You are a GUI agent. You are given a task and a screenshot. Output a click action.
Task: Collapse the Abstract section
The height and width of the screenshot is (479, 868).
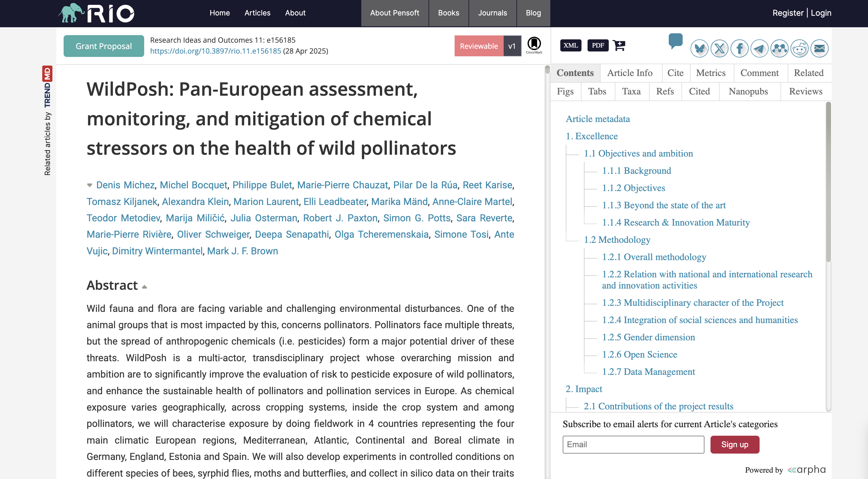(x=144, y=287)
